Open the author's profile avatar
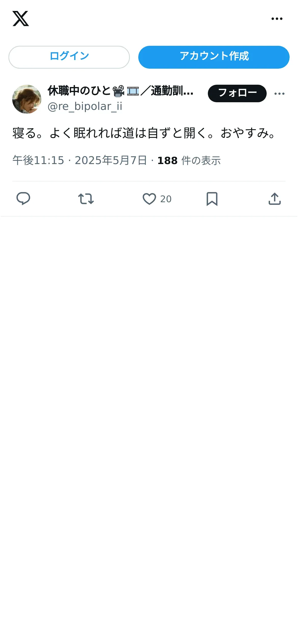 (x=27, y=99)
